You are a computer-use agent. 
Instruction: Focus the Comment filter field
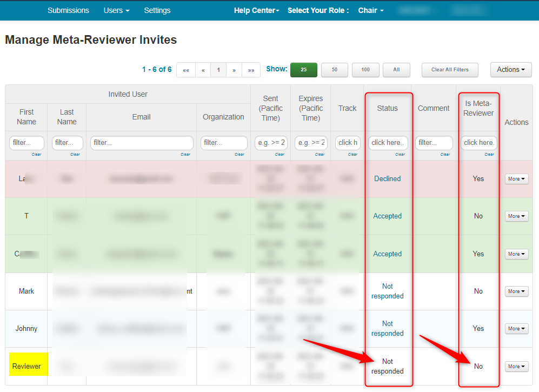[x=434, y=143]
